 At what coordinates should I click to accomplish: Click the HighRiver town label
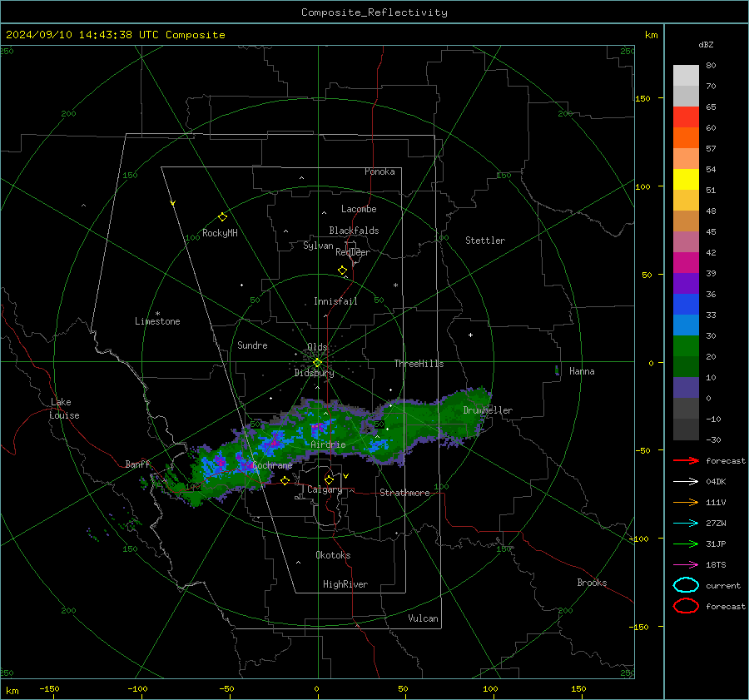(345, 584)
